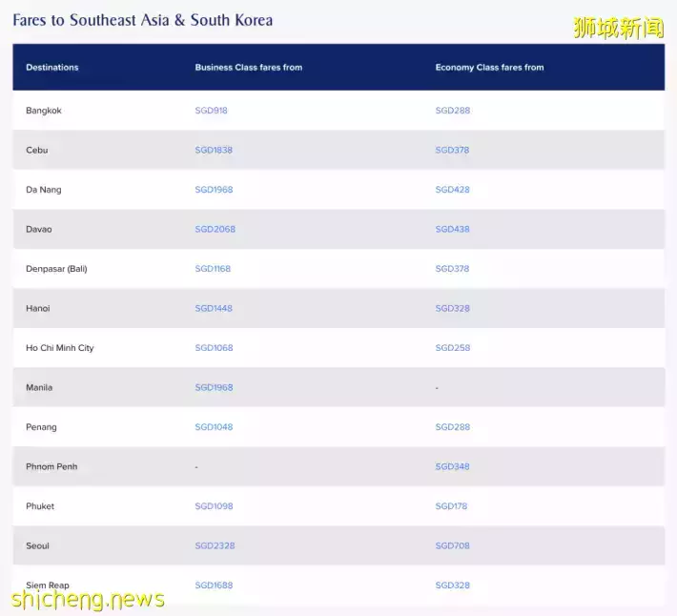Click Hanoi Business fare SGD1448
Viewport: 677px width, 616px height.
214,309
